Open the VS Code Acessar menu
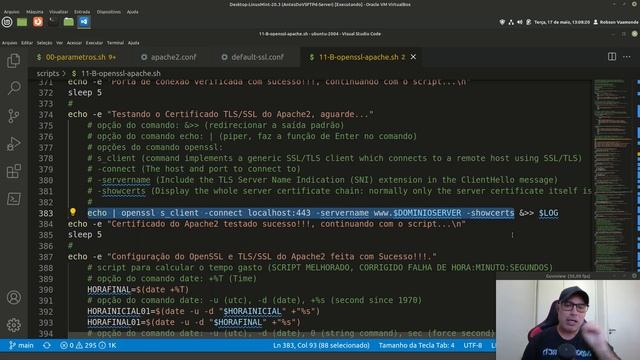This screenshot has width=640, height=360. tap(74, 43)
